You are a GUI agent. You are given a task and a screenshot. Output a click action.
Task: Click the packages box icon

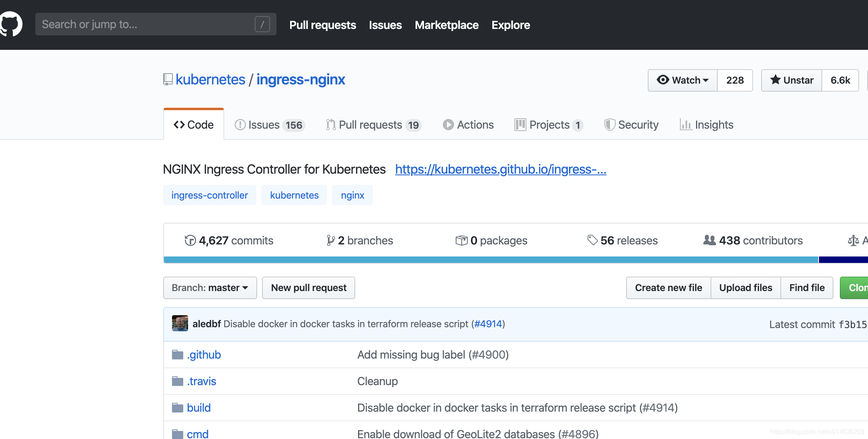[x=461, y=240]
